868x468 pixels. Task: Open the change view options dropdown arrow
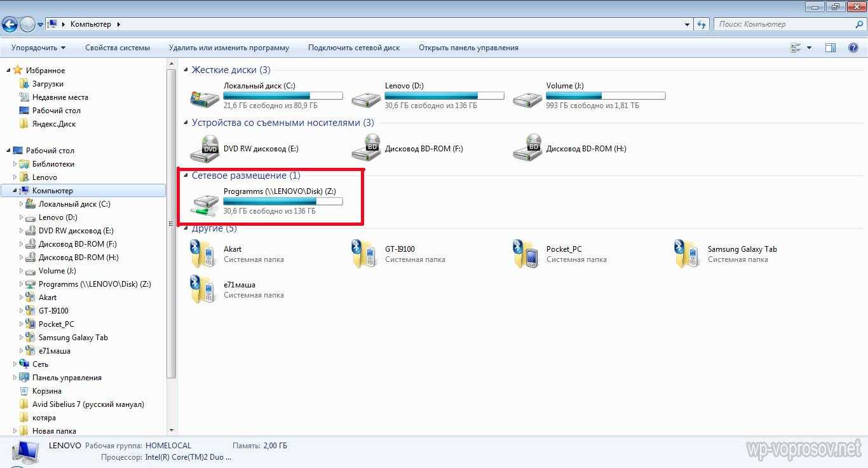pos(809,48)
